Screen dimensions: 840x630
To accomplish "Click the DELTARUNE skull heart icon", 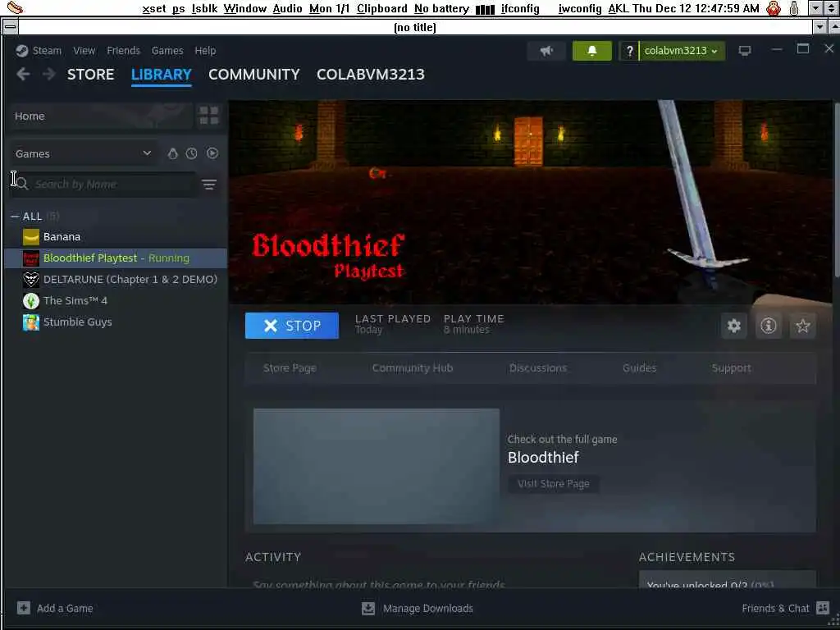I will pyautogui.click(x=31, y=280).
